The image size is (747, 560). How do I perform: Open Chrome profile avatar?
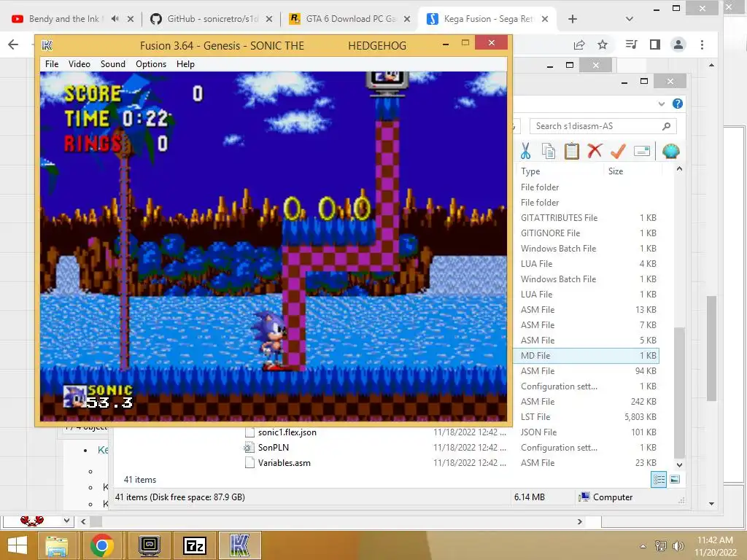tap(678, 44)
